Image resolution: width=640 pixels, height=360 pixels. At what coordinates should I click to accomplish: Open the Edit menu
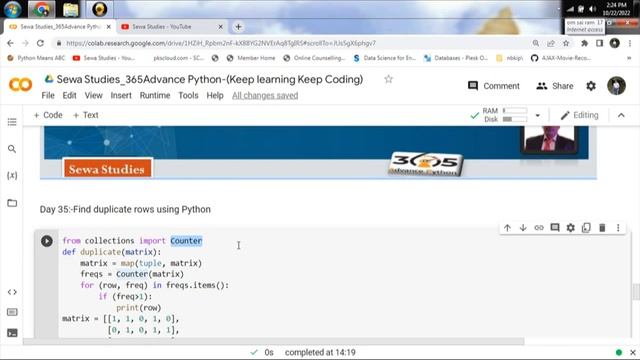pos(69,96)
